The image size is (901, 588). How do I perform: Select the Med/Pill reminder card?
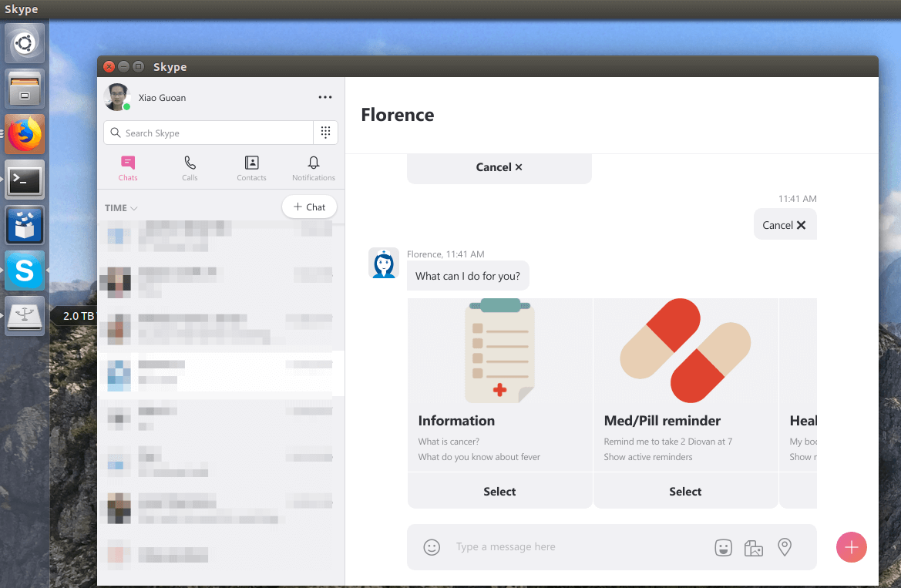pos(685,492)
